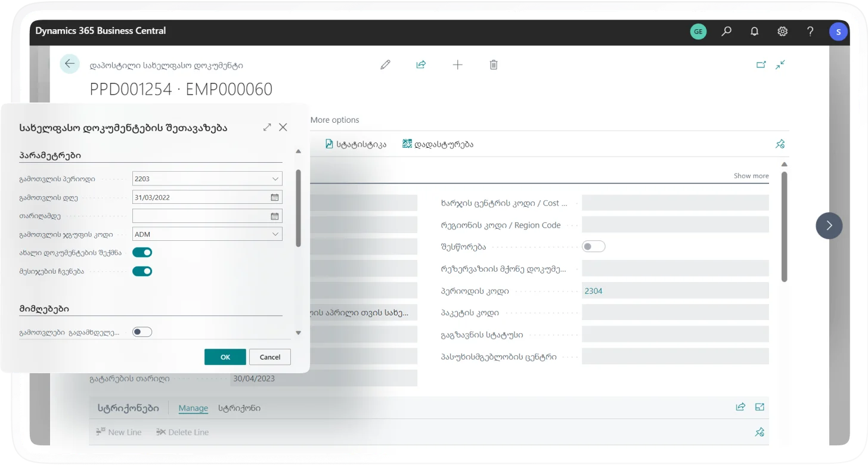The height and width of the screenshot is (465, 868).
Task: Open the More options menu
Action: [x=334, y=120]
